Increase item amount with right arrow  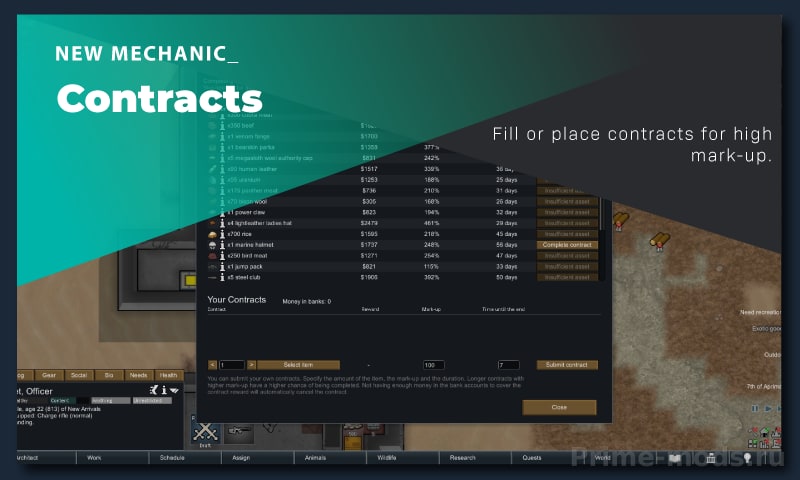(251, 365)
